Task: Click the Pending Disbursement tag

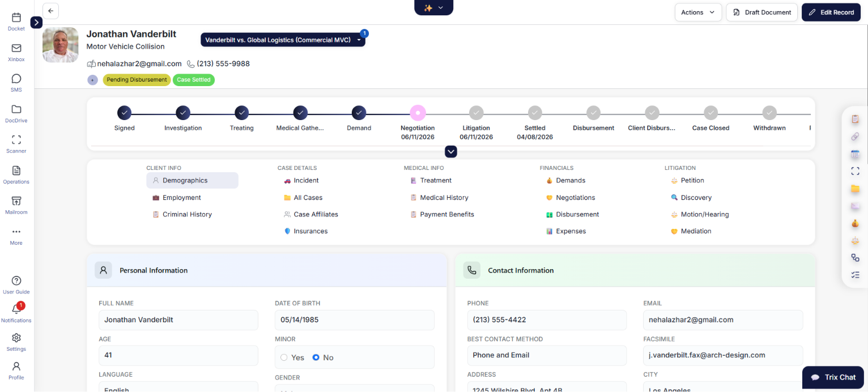Action: [137, 80]
